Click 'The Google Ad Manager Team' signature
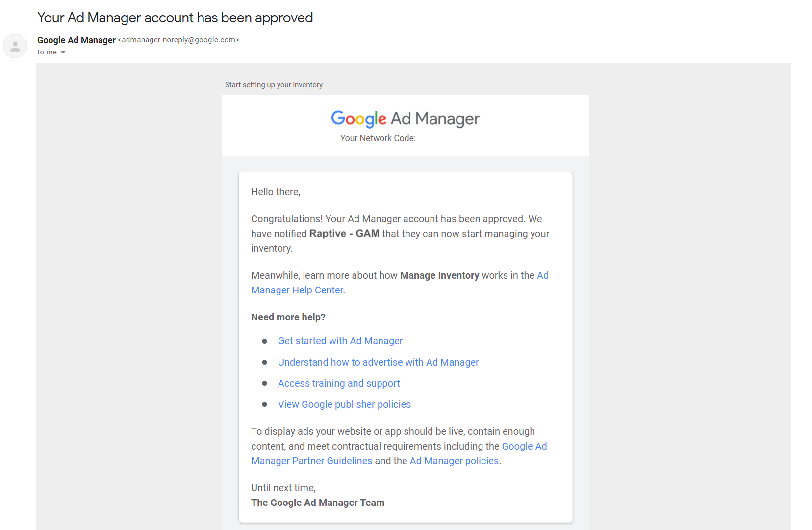Screen dimensions: 812x530 318,503
